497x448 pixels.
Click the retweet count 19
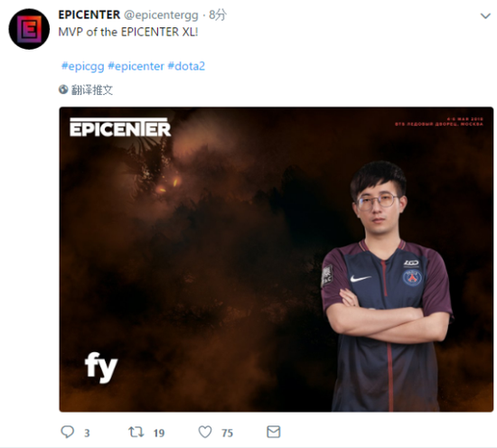[x=159, y=434]
